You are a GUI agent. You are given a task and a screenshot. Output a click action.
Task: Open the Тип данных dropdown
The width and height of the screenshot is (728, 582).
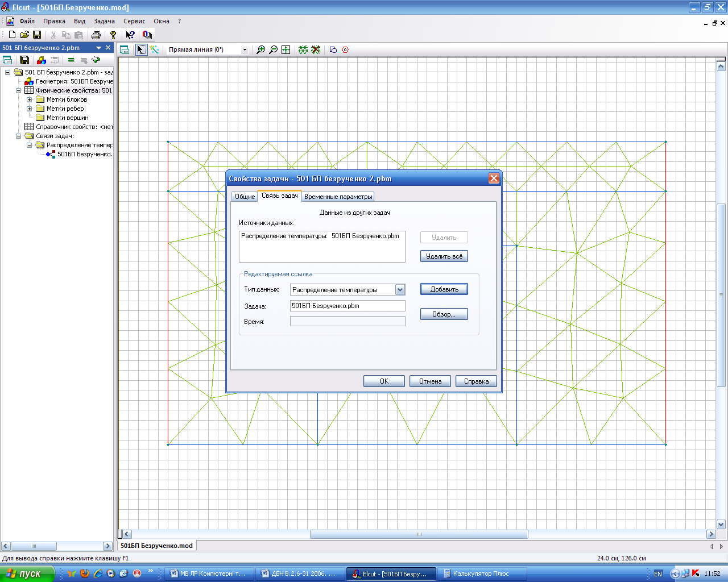(x=400, y=290)
